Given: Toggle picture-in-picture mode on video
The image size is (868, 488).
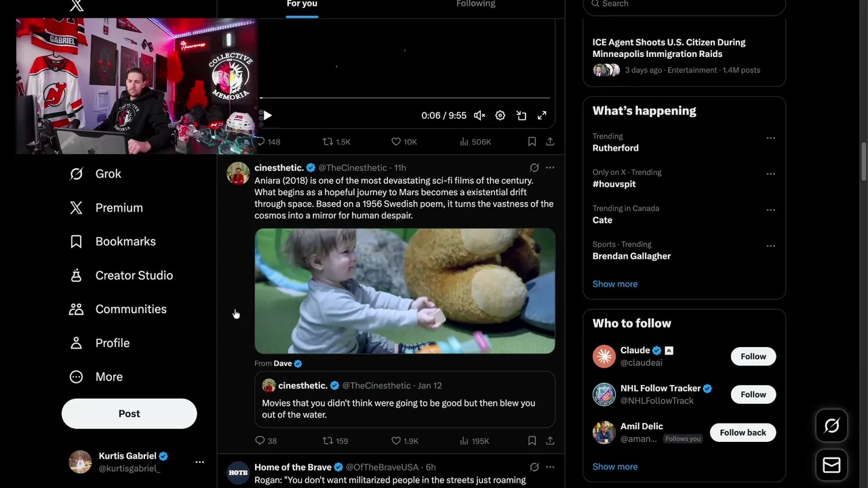Looking at the screenshot, I should tap(521, 115).
